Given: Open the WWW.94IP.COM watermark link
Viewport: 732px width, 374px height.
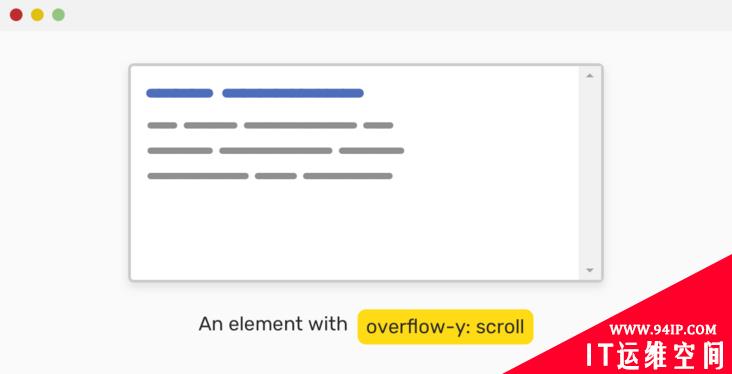Looking at the screenshot, I should 663,330.
